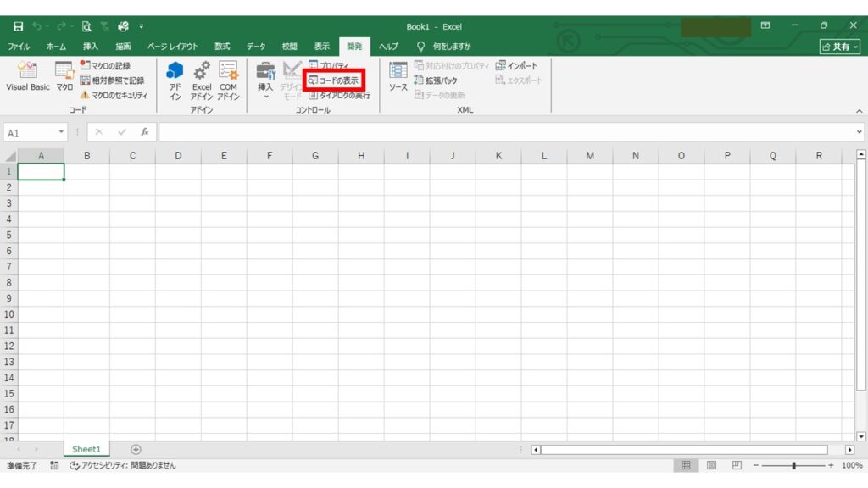Open the Name Box dropdown arrow
Image resolution: width=868 pixels, height=488 pixels.
click(61, 132)
